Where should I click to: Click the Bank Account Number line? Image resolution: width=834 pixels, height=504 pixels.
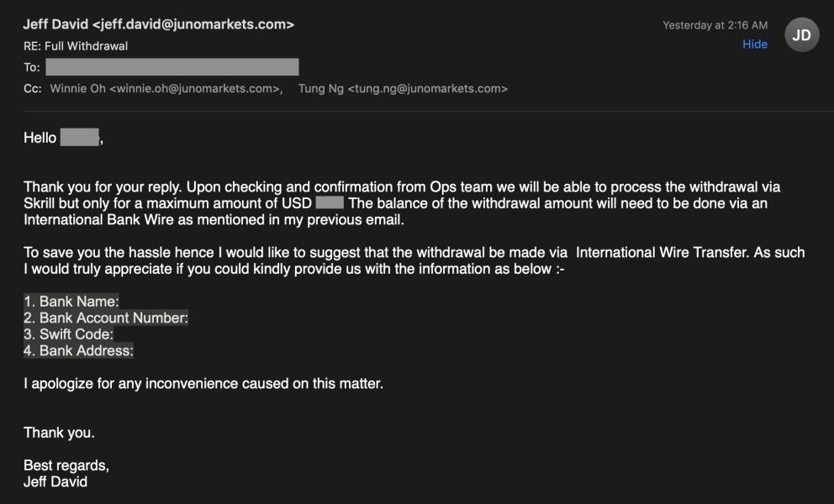(106, 318)
